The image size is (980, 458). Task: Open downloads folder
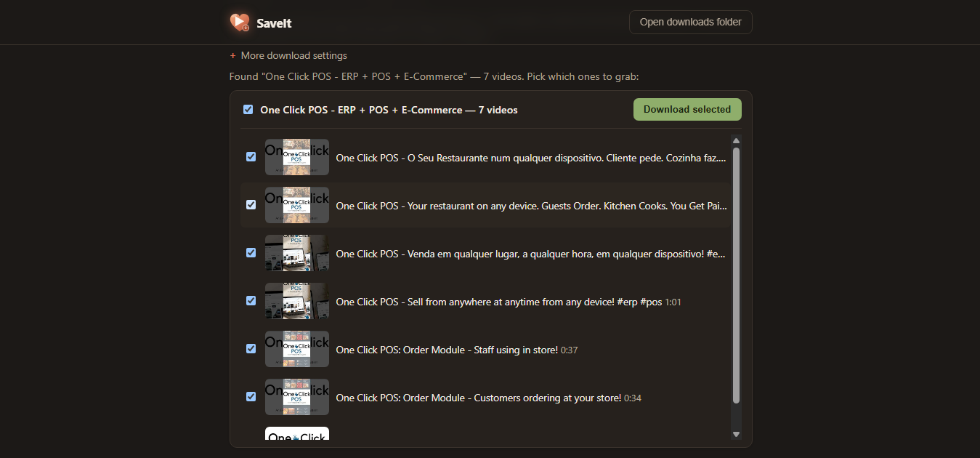[690, 23]
